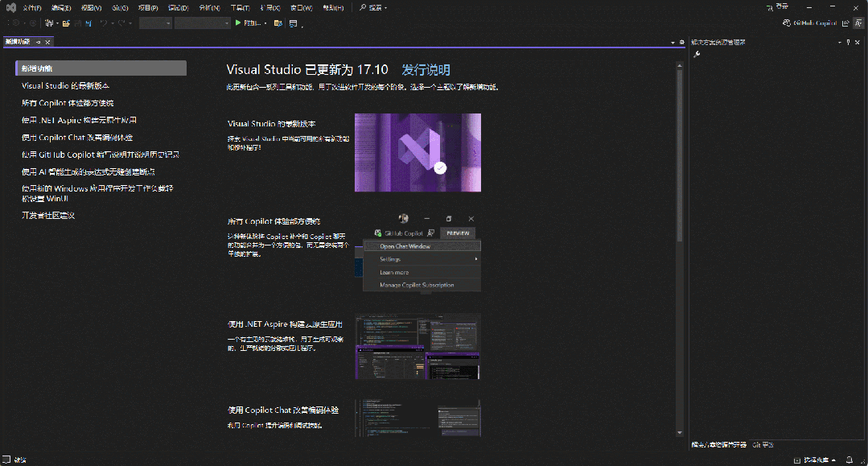Select sidebar item about using .NET Aspire
Image resolution: width=868 pixels, height=466 pixels.
[79, 120]
